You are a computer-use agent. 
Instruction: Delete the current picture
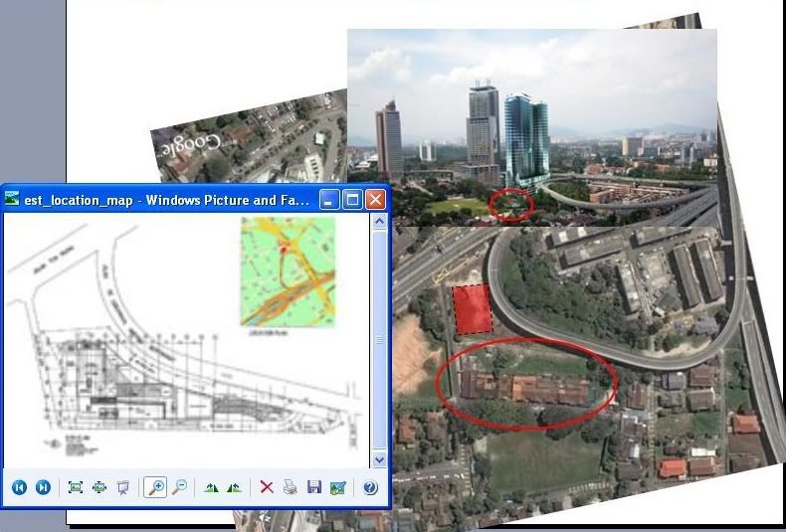(267, 487)
